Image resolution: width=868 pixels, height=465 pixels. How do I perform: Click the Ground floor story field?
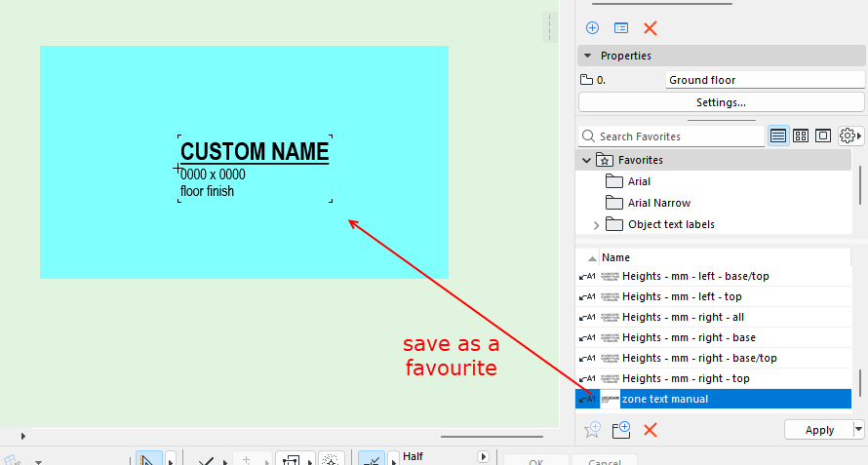tap(765, 80)
